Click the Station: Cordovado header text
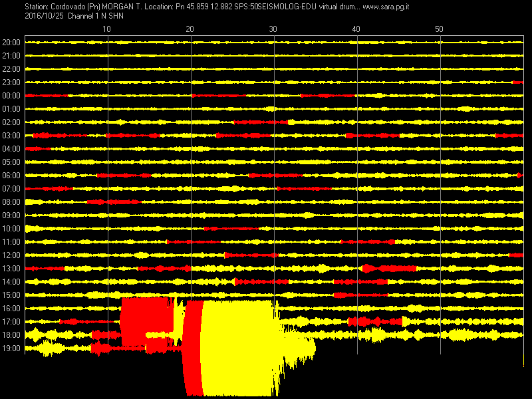This screenshot has width=532, height=399. tap(55, 7)
